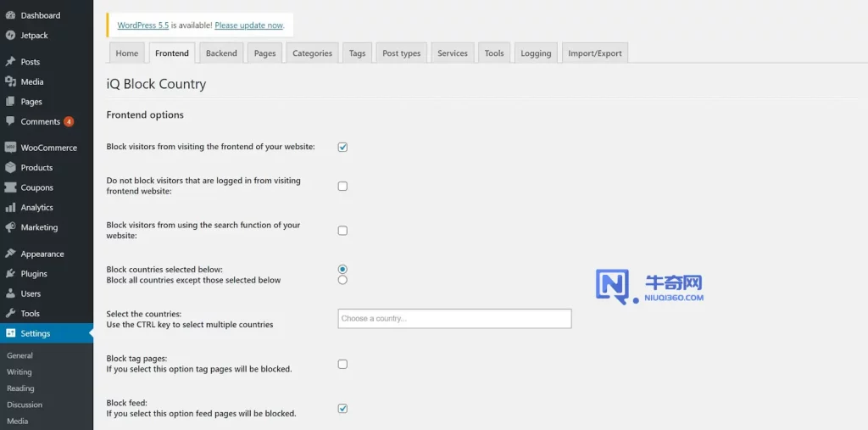Image resolution: width=868 pixels, height=430 pixels.
Task: Switch to the Backend tab
Action: pos(221,53)
